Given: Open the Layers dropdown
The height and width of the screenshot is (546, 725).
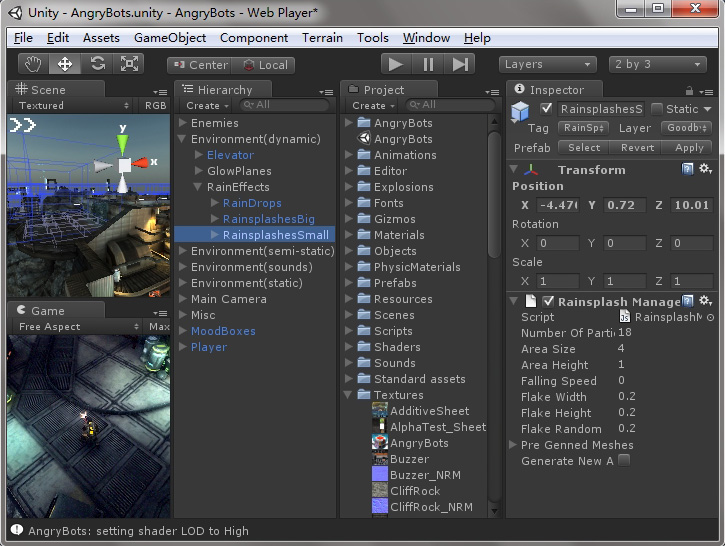Looking at the screenshot, I should click(x=547, y=64).
